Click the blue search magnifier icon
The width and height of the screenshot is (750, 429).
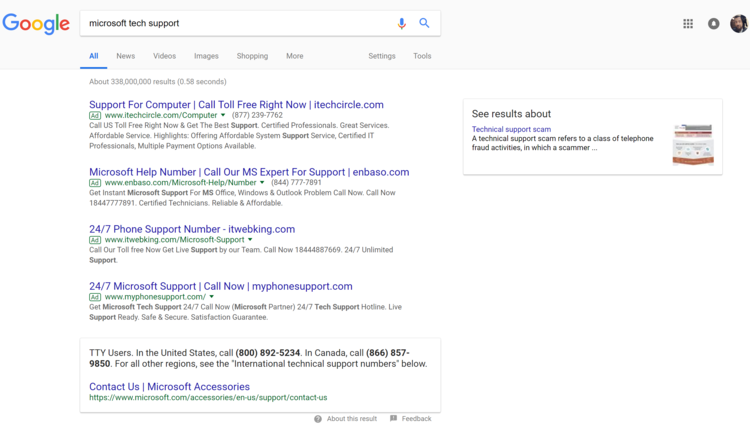point(424,23)
